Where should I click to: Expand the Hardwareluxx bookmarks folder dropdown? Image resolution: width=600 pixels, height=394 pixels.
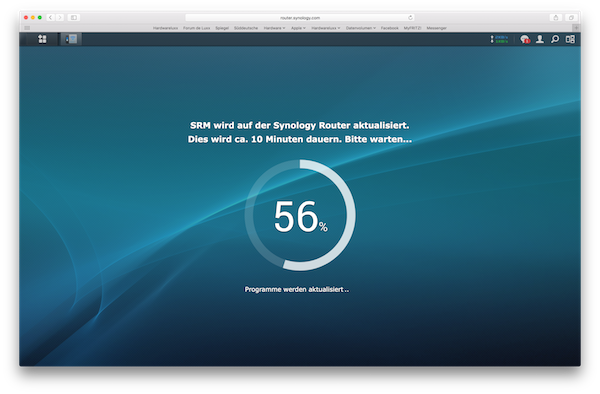click(x=326, y=28)
